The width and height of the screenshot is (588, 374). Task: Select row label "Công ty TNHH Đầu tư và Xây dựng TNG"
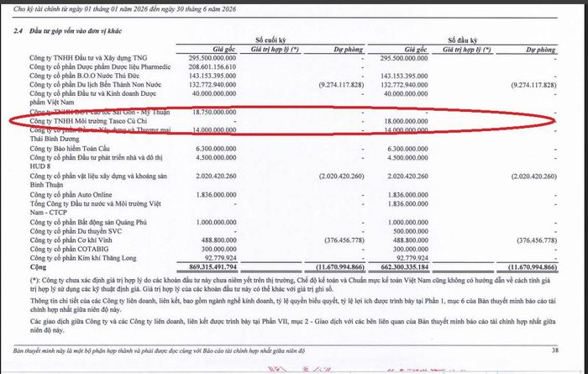(88, 58)
